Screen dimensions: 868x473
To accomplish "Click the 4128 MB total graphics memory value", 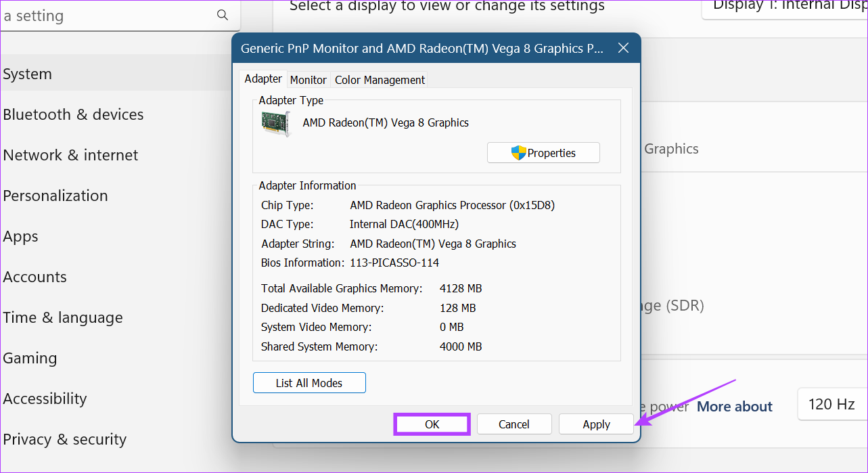I will coord(461,288).
